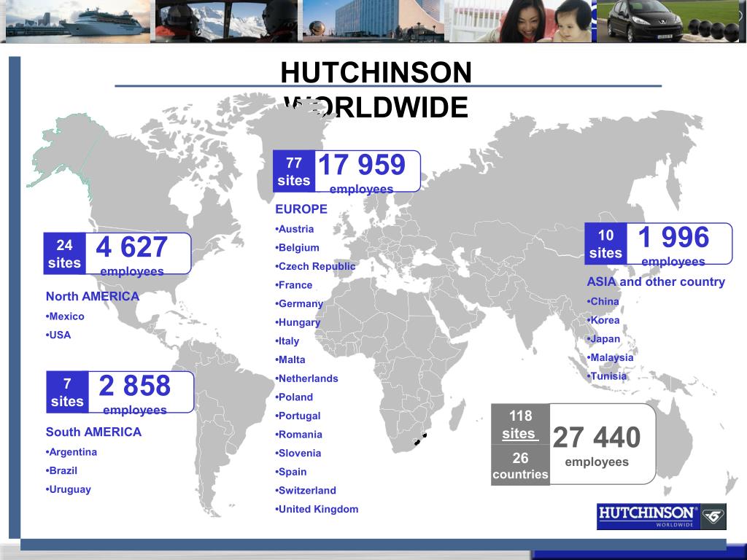Click the helicopter cockpit banner photo
Viewport: 747px width, 560px height.
[x=226, y=21]
